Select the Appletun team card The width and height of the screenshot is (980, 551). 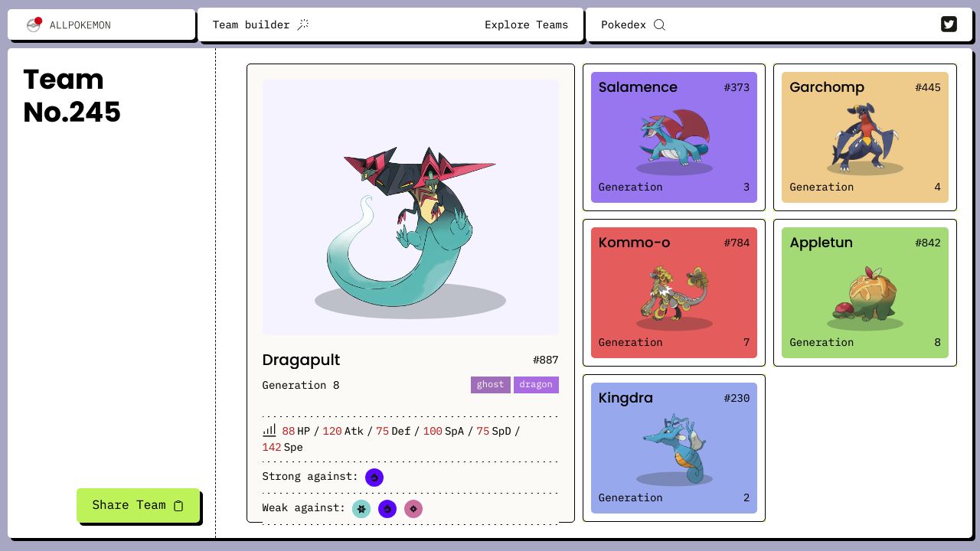click(x=865, y=292)
